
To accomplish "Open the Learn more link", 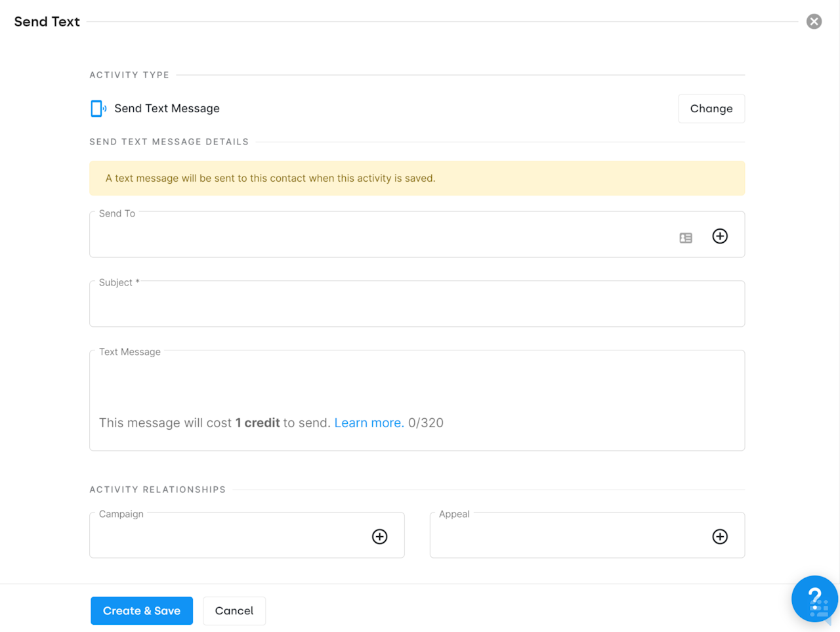I will coord(368,423).
